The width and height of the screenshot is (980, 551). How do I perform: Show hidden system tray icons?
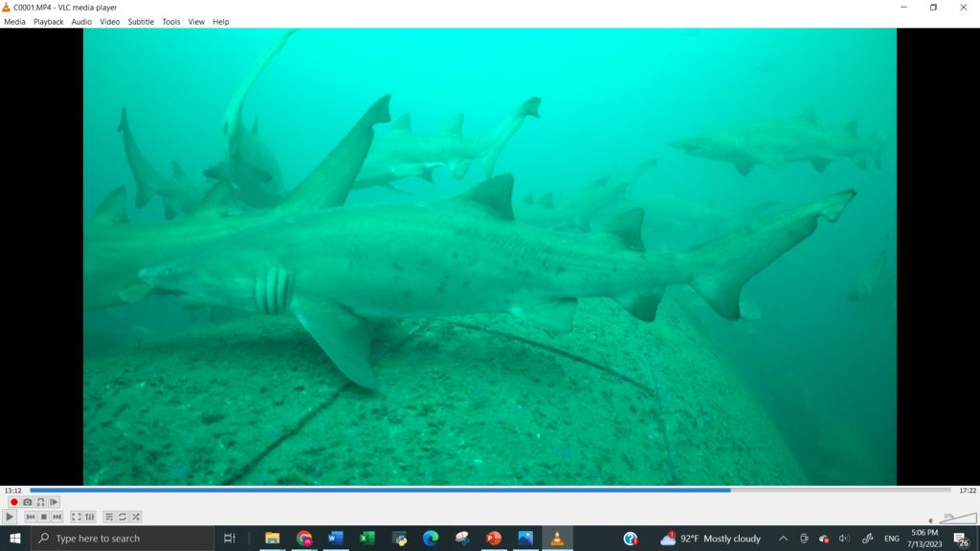pyautogui.click(x=783, y=539)
